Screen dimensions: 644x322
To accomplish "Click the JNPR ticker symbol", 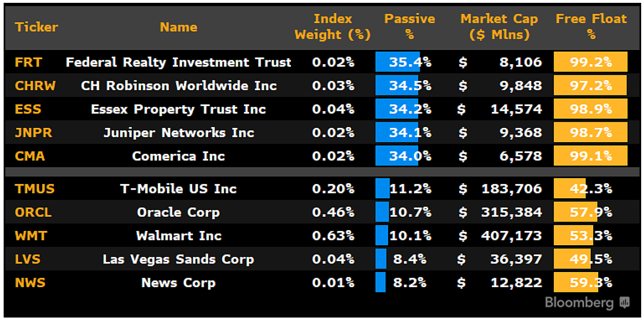I will pyautogui.click(x=34, y=133).
